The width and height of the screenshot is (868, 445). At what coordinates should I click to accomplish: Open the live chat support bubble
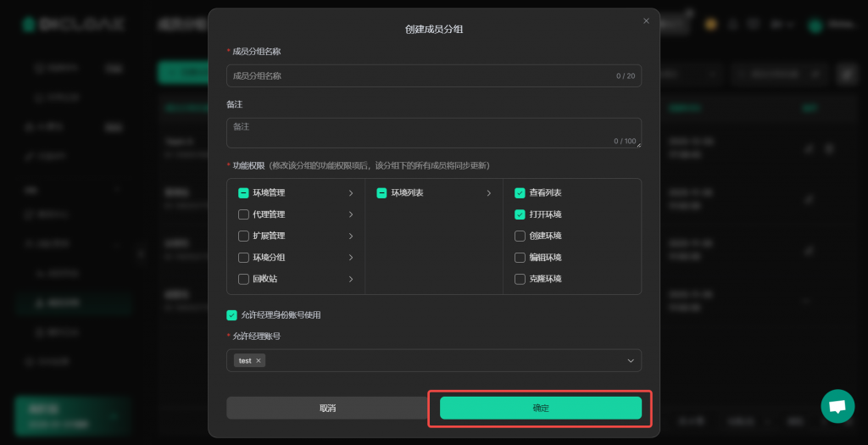(x=837, y=406)
